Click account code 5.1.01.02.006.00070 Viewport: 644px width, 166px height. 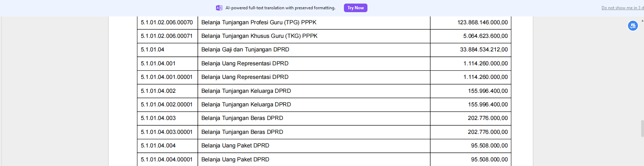pos(166,22)
